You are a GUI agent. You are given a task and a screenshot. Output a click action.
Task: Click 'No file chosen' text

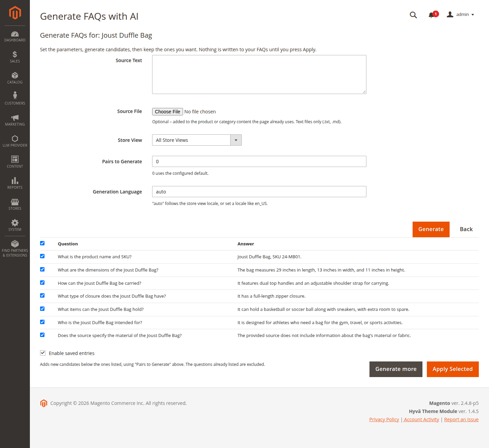click(x=200, y=112)
